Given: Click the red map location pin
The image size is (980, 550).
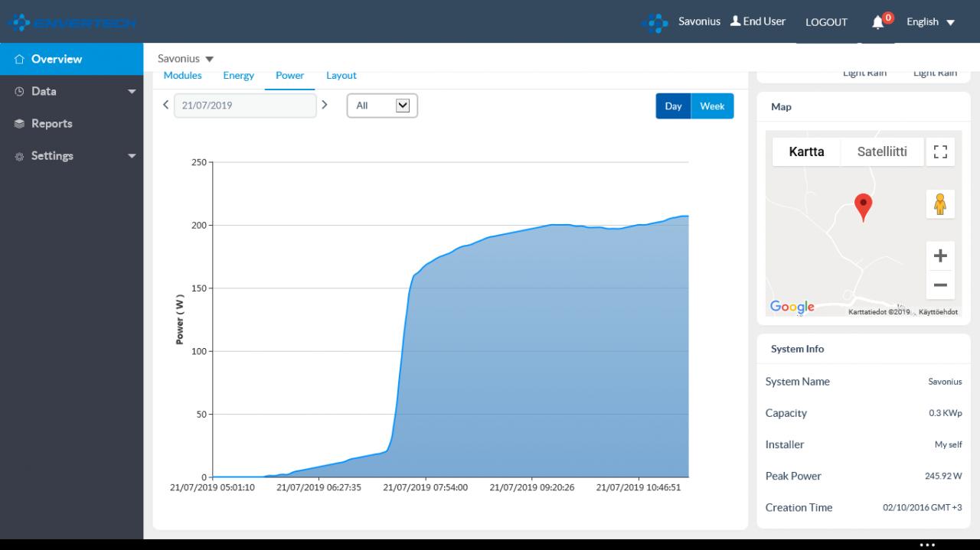Looking at the screenshot, I should click(863, 207).
